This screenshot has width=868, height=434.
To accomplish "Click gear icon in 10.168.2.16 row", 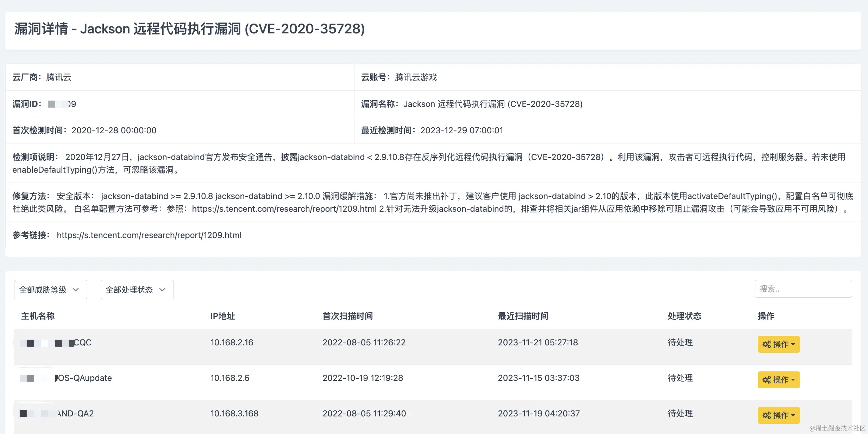I will [767, 344].
